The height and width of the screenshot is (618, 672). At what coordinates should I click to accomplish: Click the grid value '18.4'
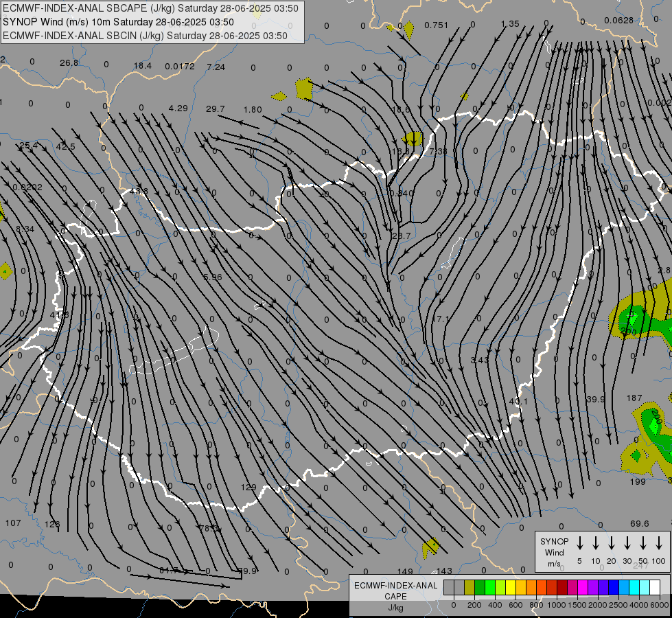(x=143, y=66)
